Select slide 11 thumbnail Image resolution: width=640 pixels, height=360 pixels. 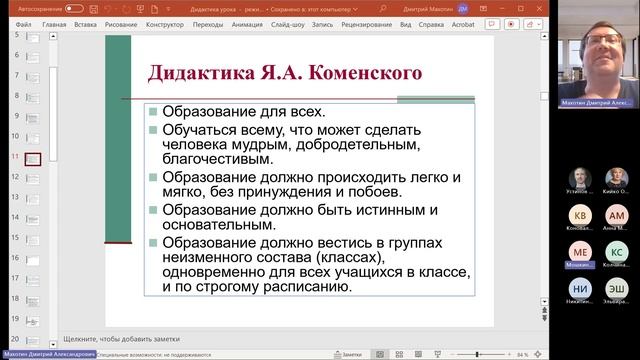coord(33,159)
